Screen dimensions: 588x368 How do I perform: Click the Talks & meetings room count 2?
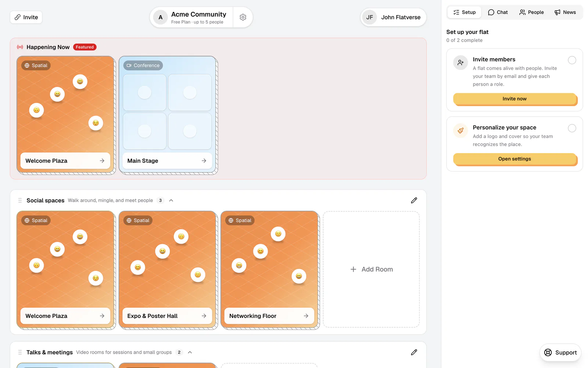point(179,353)
